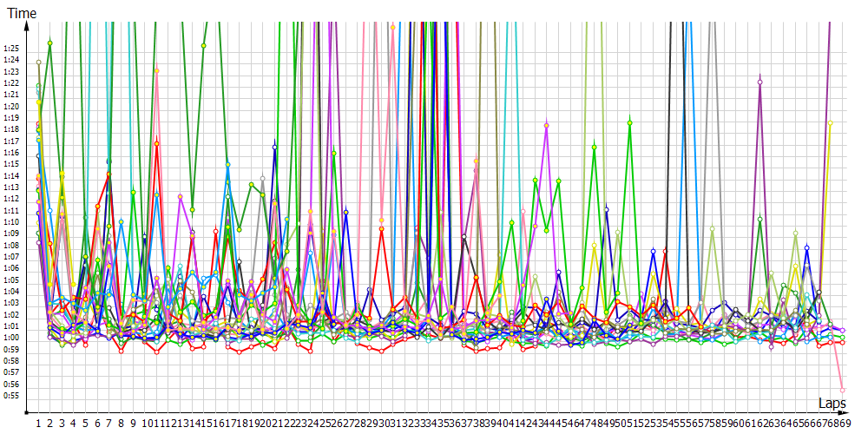868x434 pixels.
Task: Click the blue peak marker at lap 21
Action: coord(274,148)
